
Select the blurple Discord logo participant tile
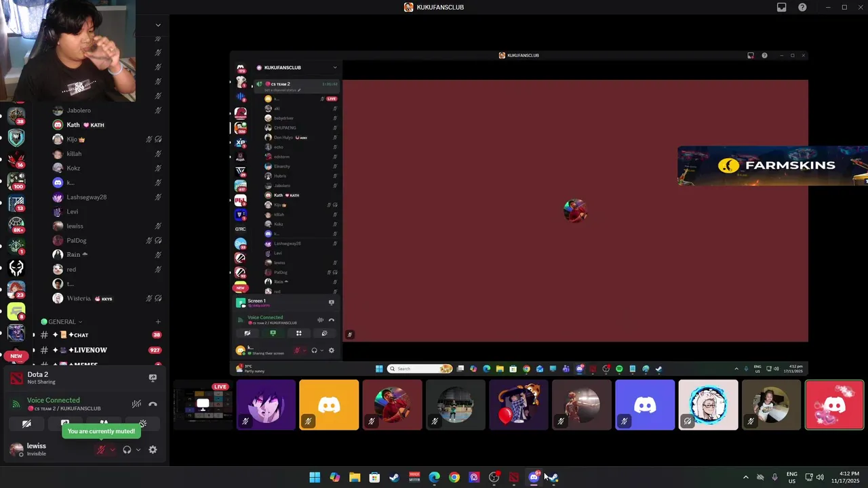[x=645, y=405]
